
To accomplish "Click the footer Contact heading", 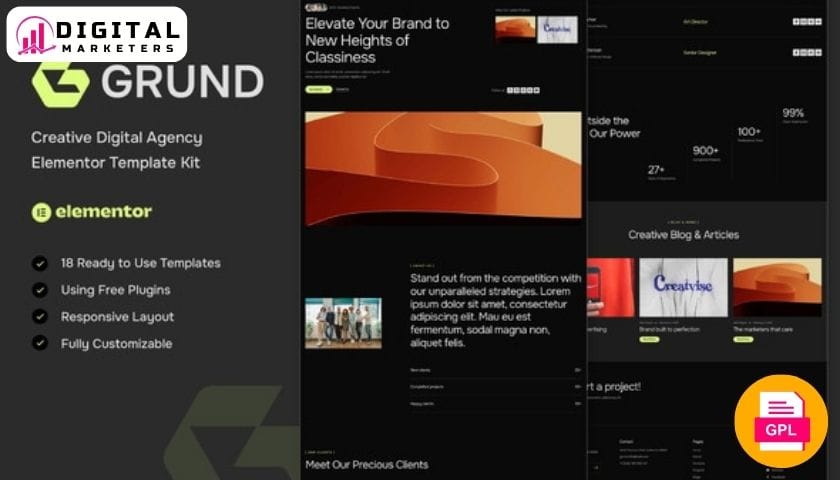I will pos(626,442).
